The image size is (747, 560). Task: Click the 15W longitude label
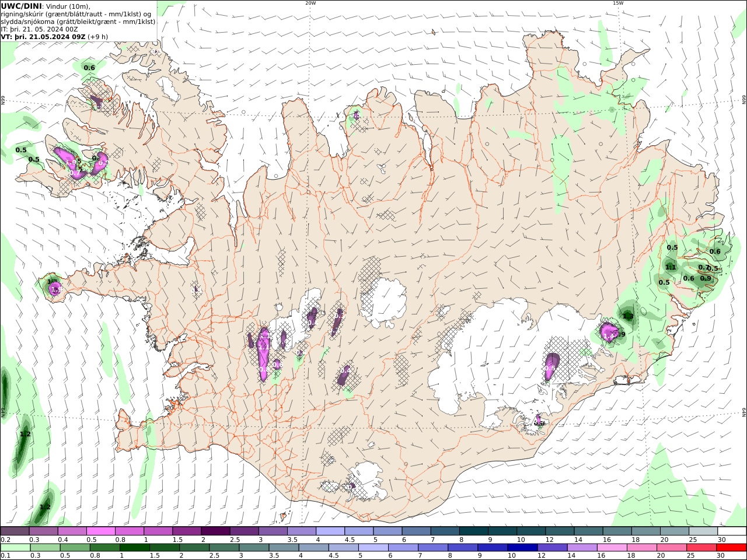pyautogui.click(x=618, y=3)
